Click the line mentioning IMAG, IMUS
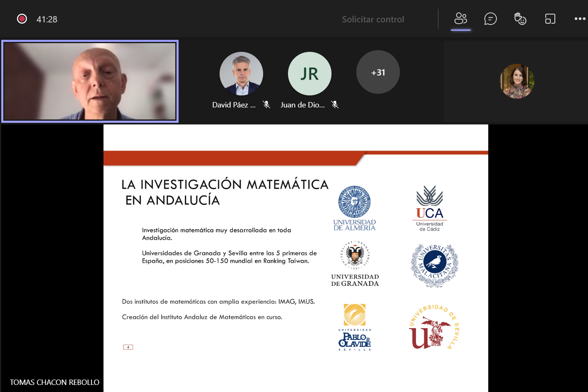Viewport: 588px width, 392px height. pos(218,302)
